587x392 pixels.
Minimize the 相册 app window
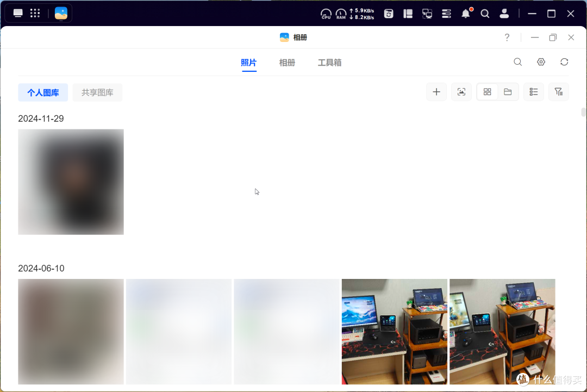click(535, 38)
